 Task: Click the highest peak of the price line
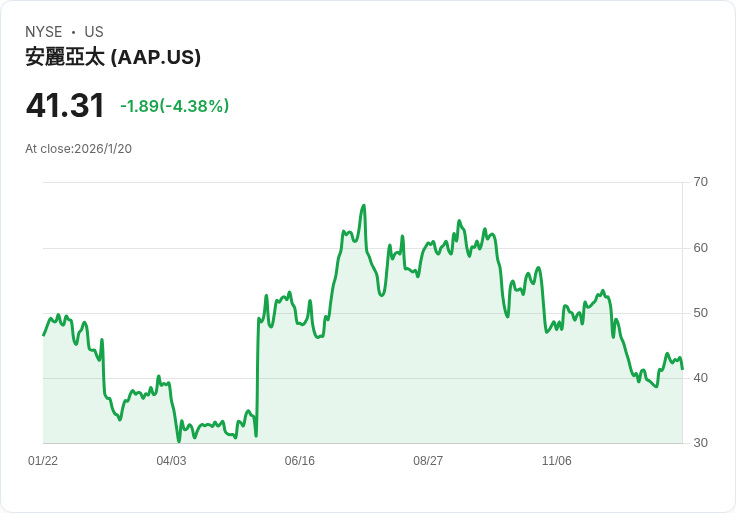pyautogui.click(x=364, y=205)
